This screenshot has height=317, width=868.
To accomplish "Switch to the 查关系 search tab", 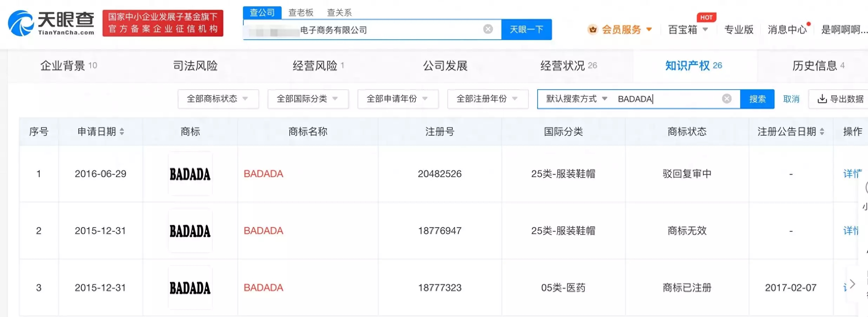I will tap(339, 13).
